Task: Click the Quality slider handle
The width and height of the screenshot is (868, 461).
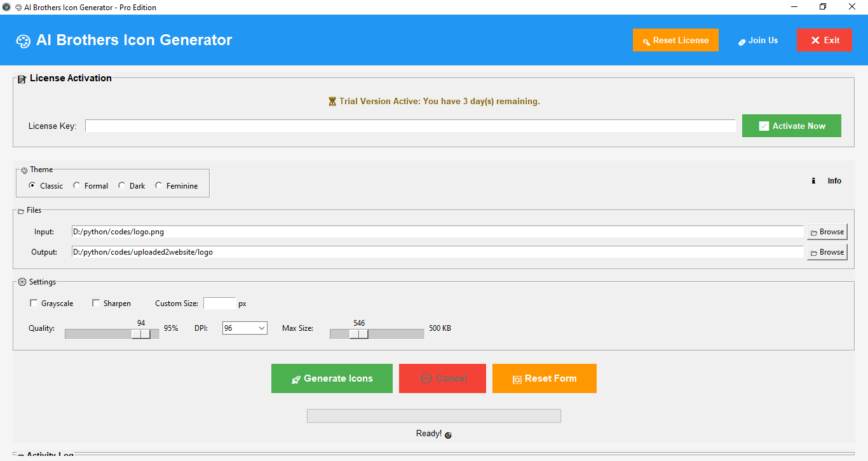Action: 141,334
